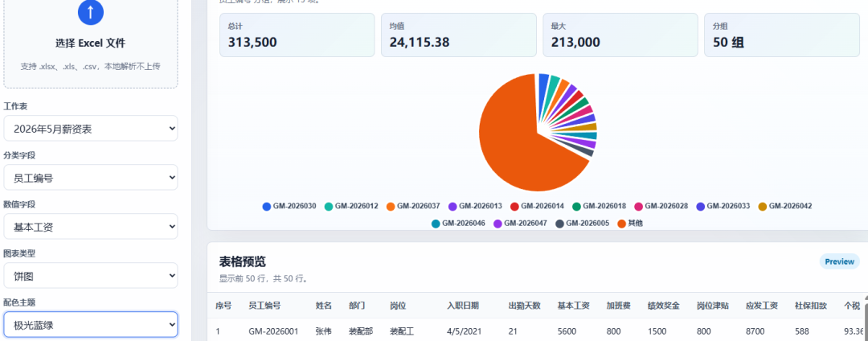
Task: Click the Preview badge
Action: 839,261
